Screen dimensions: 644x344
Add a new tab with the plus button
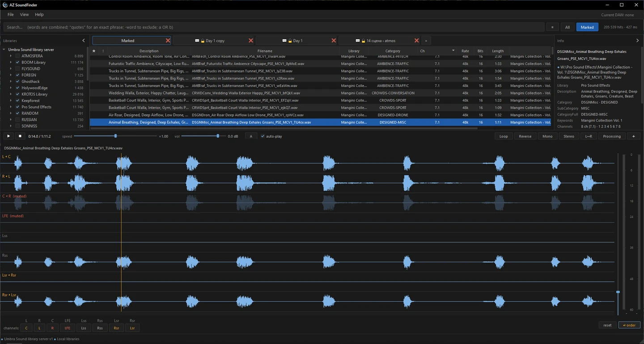coord(426,41)
